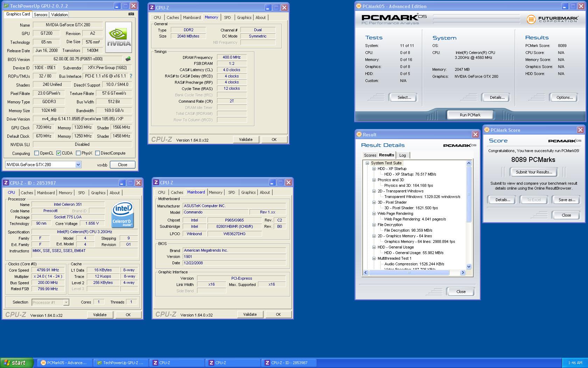The width and height of the screenshot is (588, 368).
Task: Click the CPU-Z Memory window title icon
Action: coord(152,7)
